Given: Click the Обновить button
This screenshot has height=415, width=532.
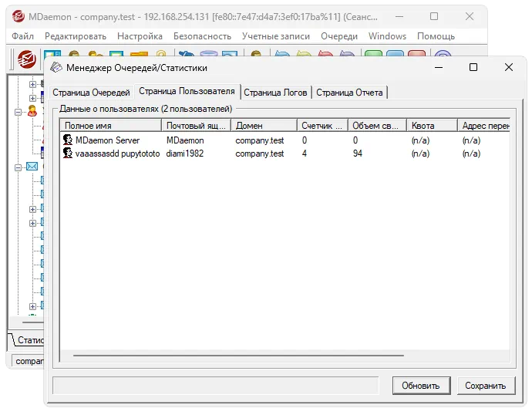Looking at the screenshot, I should click(421, 386).
